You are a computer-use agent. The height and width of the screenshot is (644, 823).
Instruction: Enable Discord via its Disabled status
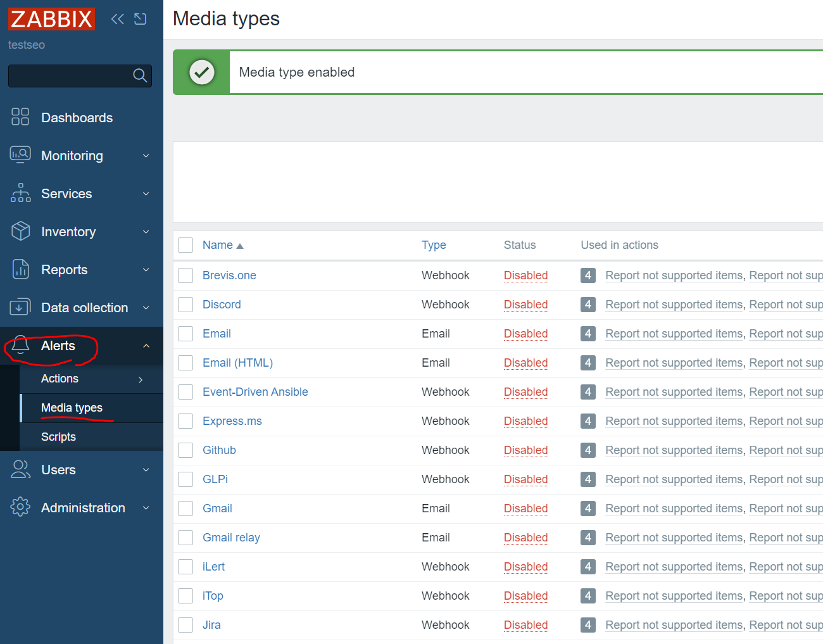click(525, 305)
